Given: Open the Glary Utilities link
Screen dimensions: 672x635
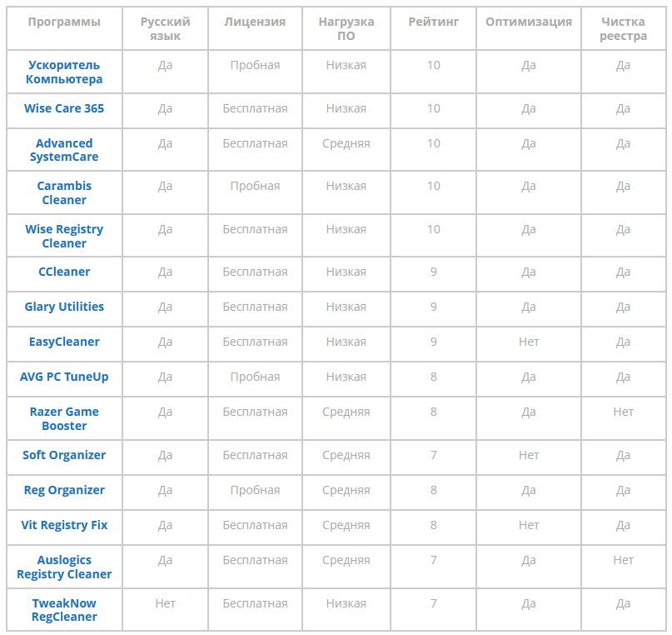Looking at the screenshot, I should tap(64, 307).
